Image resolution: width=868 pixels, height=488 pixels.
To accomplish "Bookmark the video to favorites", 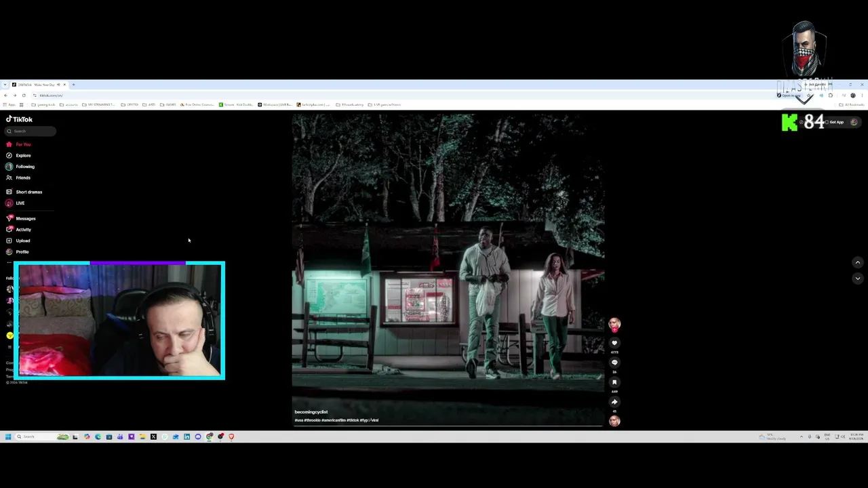I will pyautogui.click(x=614, y=382).
